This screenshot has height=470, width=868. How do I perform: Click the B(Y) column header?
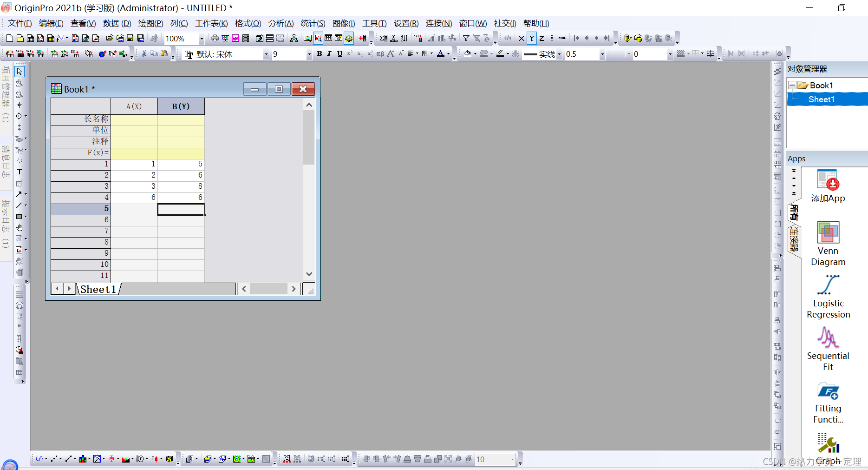coord(181,106)
